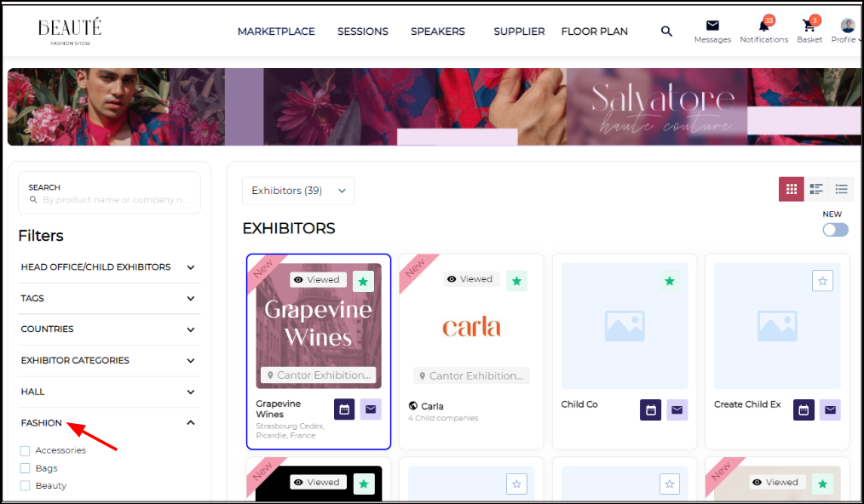
Task: Collapse the Fashion filter section
Action: point(109,423)
